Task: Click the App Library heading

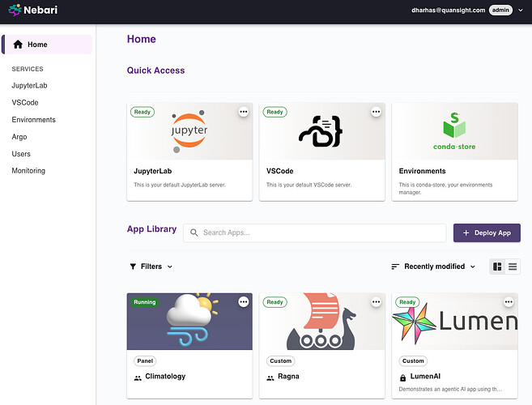Action: coord(151,229)
